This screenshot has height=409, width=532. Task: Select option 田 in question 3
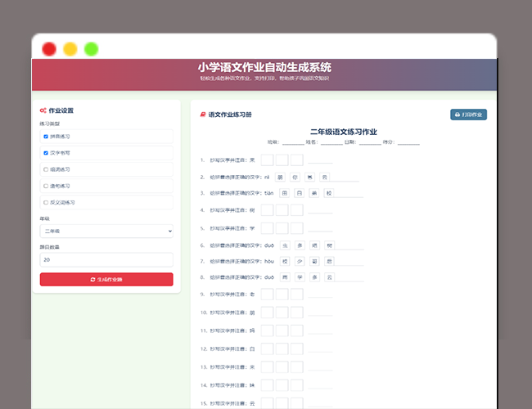(x=284, y=193)
